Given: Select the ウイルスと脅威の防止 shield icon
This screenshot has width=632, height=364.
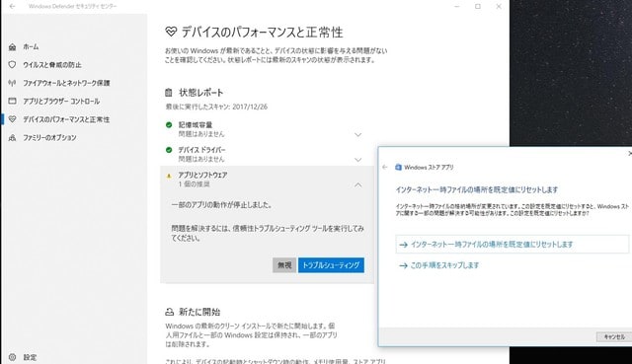Looking at the screenshot, I should coord(13,65).
